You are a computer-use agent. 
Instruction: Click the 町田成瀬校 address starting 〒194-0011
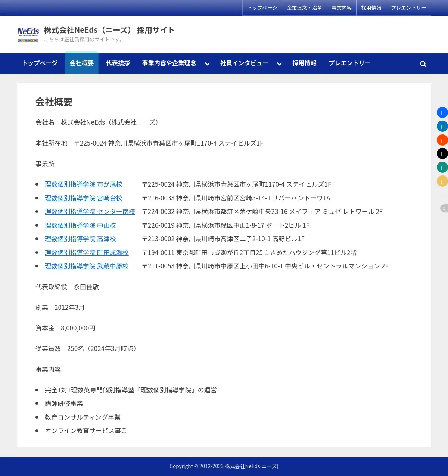(x=249, y=253)
